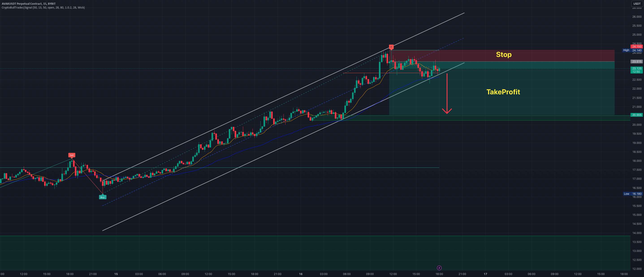Click the 14.000 price axis label

click(637, 233)
